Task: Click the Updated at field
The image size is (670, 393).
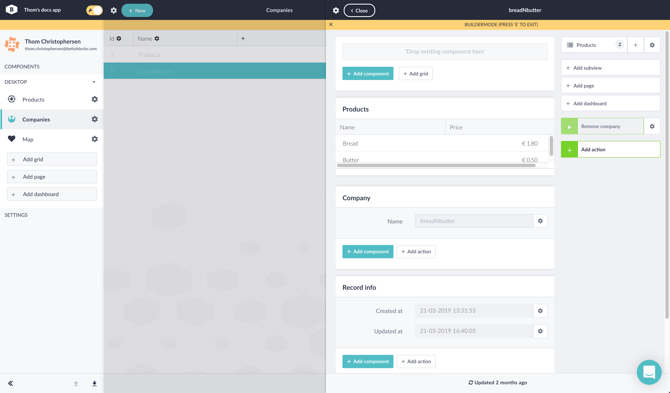Action: click(x=474, y=331)
